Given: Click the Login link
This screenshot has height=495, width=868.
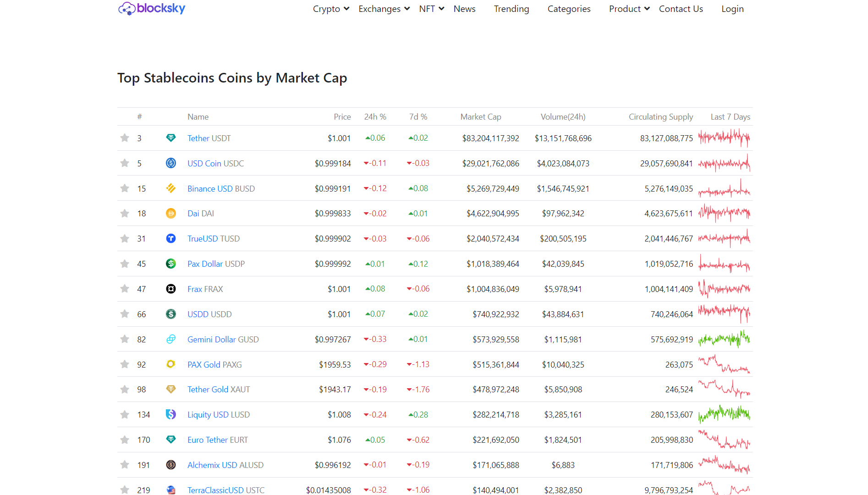Looking at the screenshot, I should coord(732,9).
